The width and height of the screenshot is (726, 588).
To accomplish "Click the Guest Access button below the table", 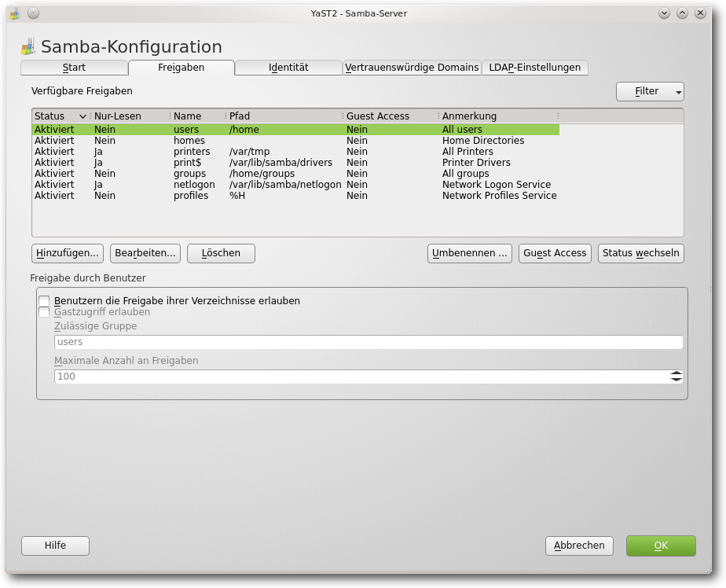I will point(555,253).
